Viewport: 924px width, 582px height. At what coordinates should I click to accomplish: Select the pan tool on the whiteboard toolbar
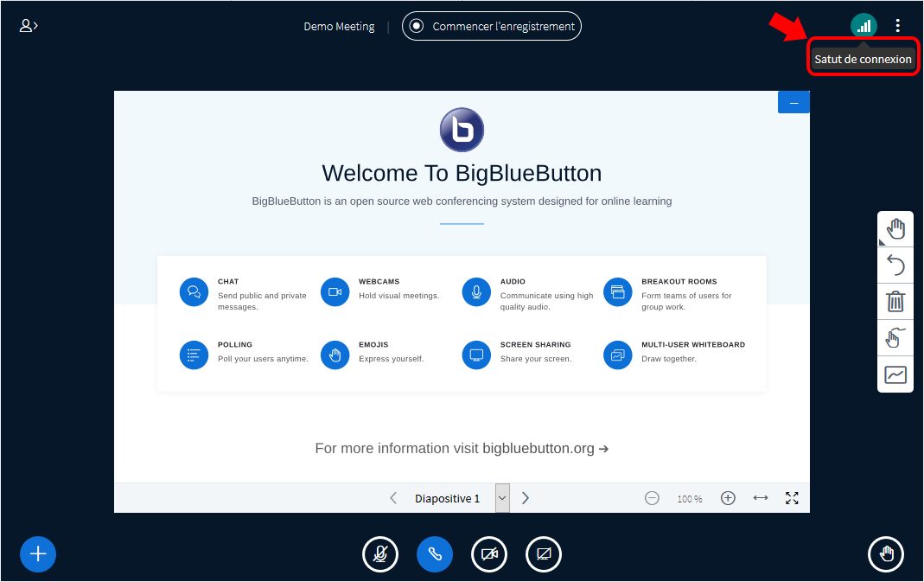(895, 228)
